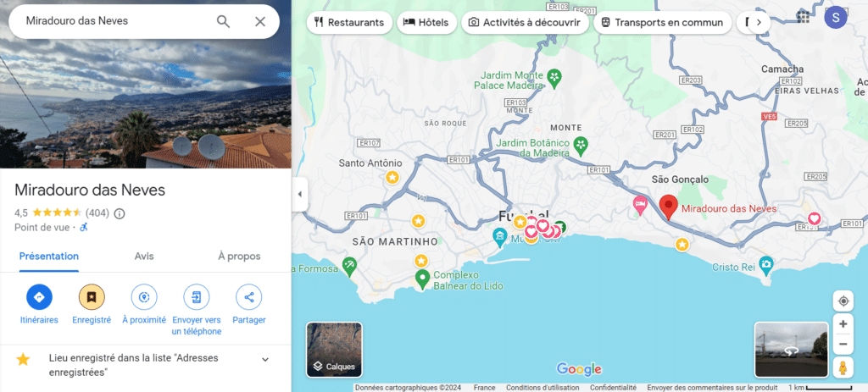Open the Conditions d'utilisation link
This screenshot has width=868, height=392.
542,388
